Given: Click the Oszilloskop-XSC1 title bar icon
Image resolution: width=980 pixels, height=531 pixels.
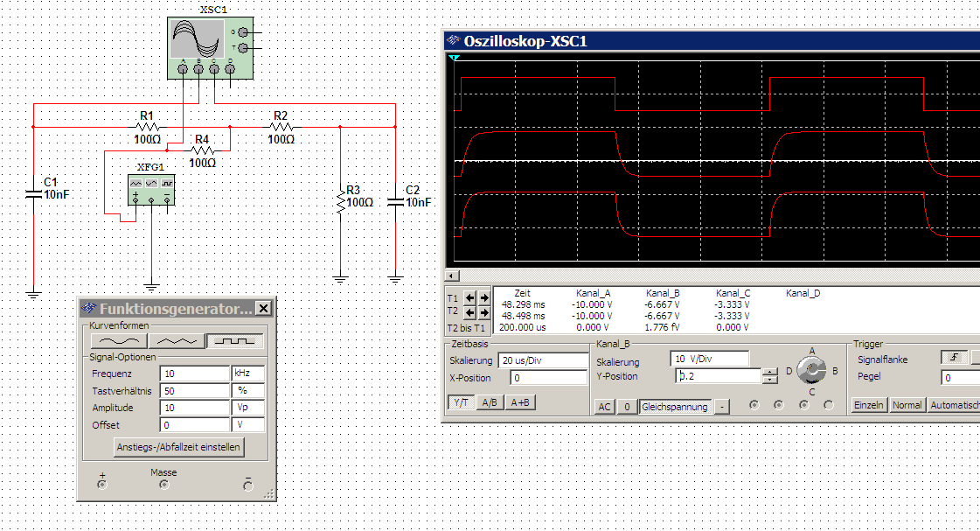Looking at the screenshot, I should pyautogui.click(x=453, y=41).
